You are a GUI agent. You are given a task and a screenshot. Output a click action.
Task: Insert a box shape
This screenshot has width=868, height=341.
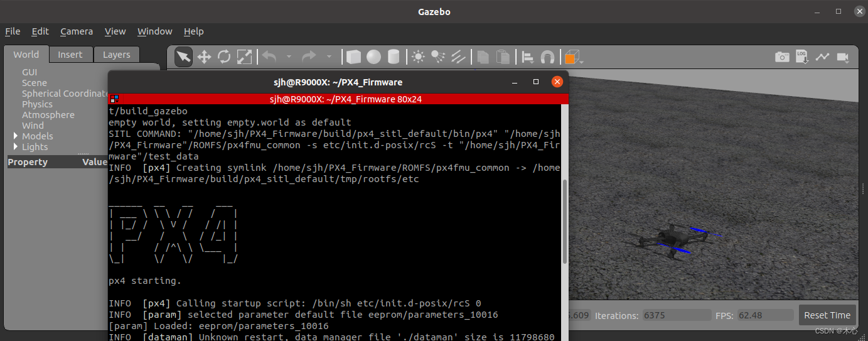click(x=354, y=57)
